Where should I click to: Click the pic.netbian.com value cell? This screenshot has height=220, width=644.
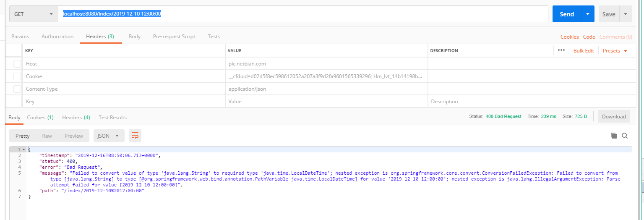click(326, 64)
